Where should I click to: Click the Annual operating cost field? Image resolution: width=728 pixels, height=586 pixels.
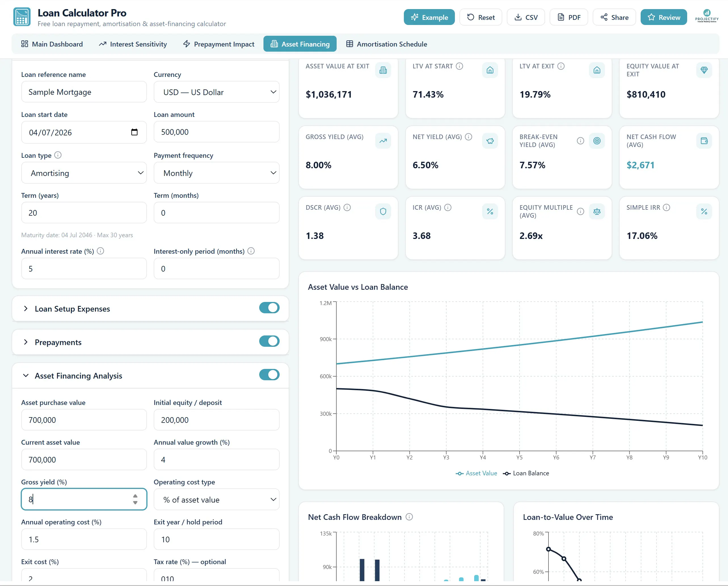pyautogui.click(x=84, y=539)
